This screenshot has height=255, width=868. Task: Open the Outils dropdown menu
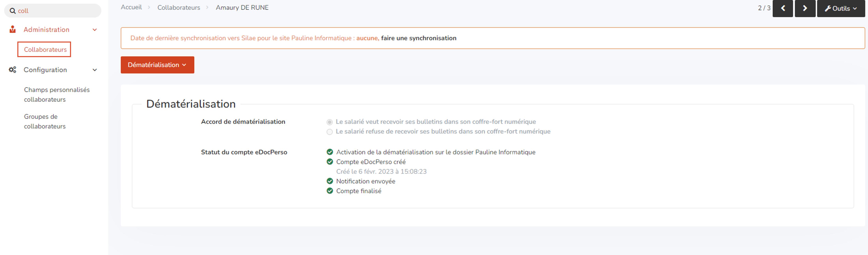click(x=841, y=8)
